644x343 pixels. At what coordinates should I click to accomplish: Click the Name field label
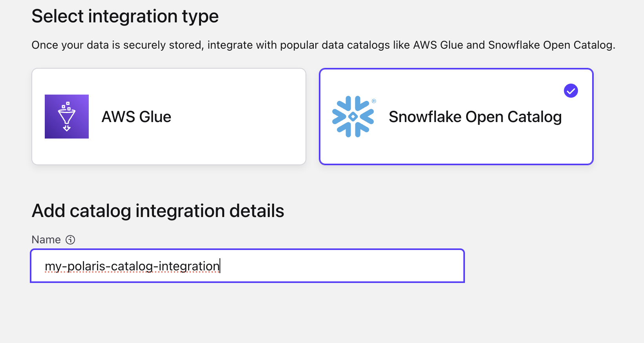coord(46,240)
